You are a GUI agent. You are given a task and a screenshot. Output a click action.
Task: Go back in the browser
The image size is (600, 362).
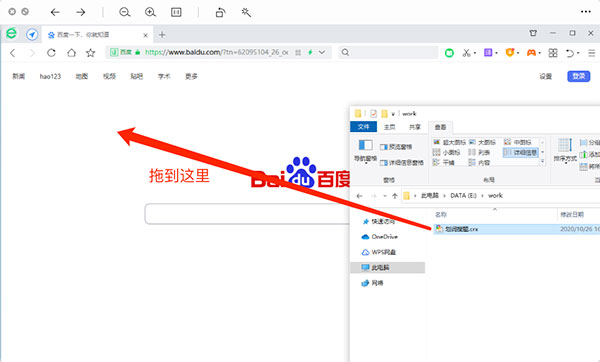click(x=13, y=53)
